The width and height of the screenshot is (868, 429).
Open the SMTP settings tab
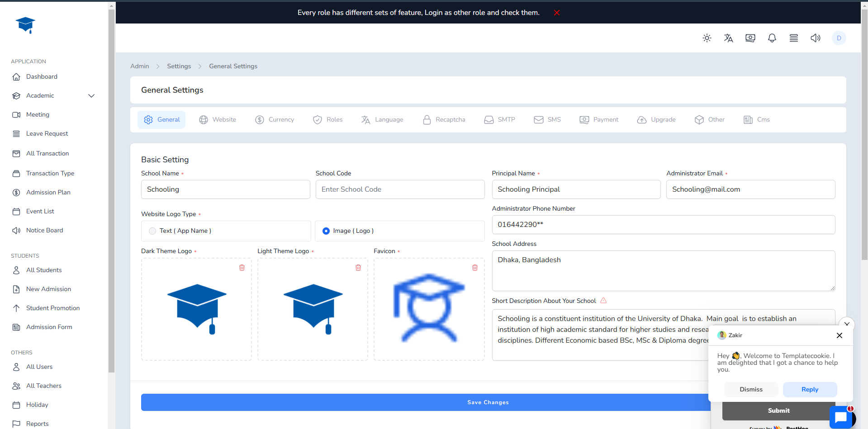(x=499, y=119)
